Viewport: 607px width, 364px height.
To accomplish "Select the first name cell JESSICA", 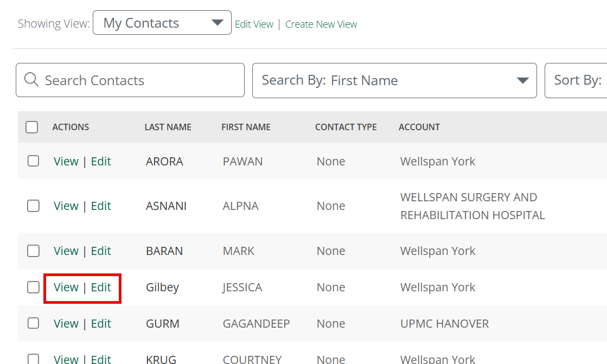I will (242, 288).
